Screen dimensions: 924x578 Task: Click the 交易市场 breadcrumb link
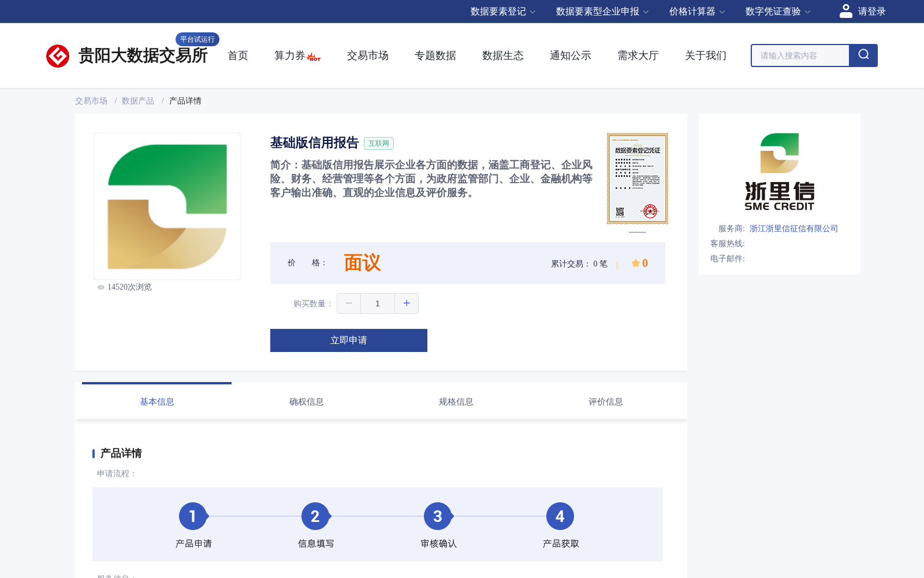91,101
